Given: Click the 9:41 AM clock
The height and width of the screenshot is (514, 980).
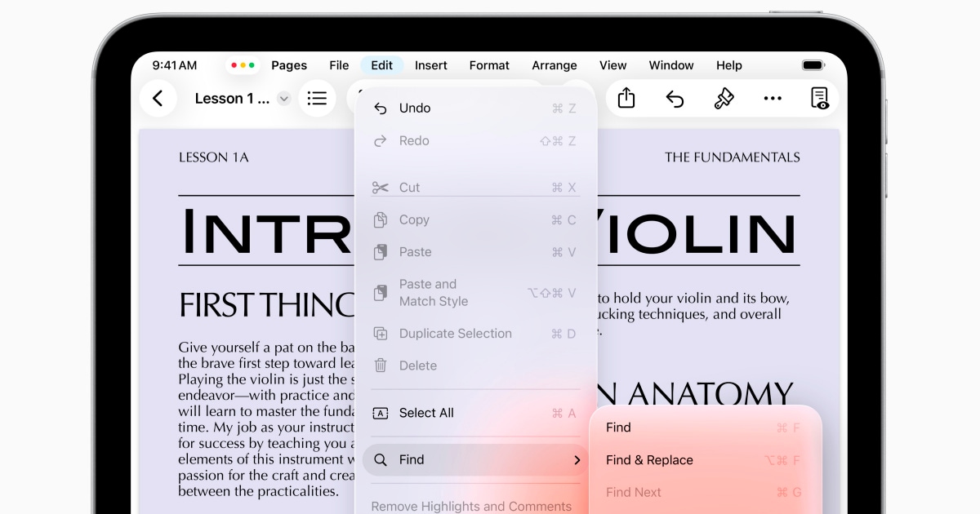Looking at the screenshot, I should click(175, 65).
